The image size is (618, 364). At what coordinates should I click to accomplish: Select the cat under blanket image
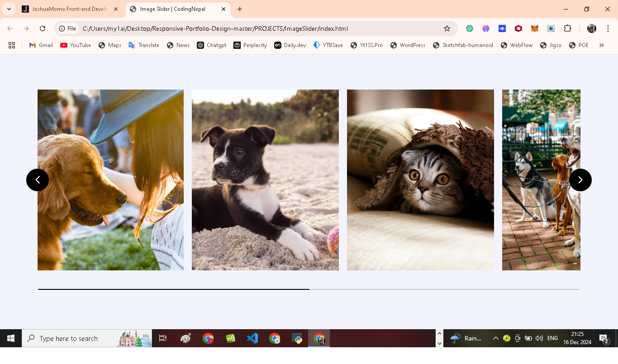[x=420, y=180]
